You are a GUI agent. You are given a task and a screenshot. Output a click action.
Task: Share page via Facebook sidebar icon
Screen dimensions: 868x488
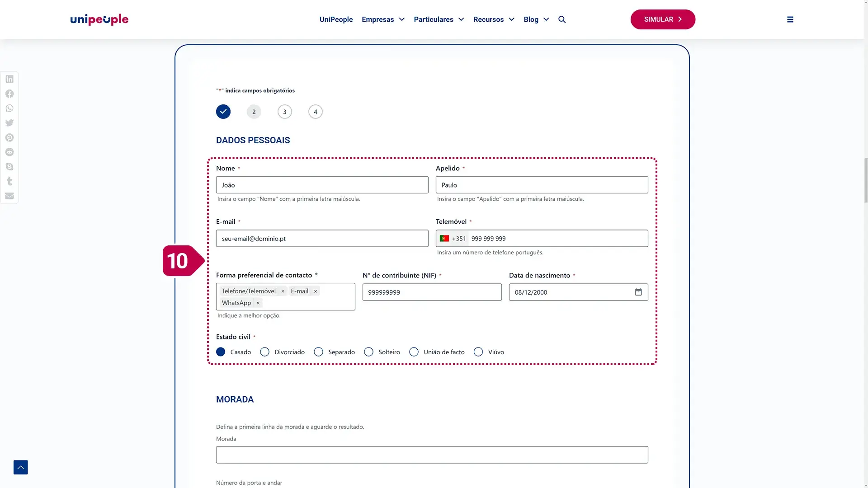(9, 94)
